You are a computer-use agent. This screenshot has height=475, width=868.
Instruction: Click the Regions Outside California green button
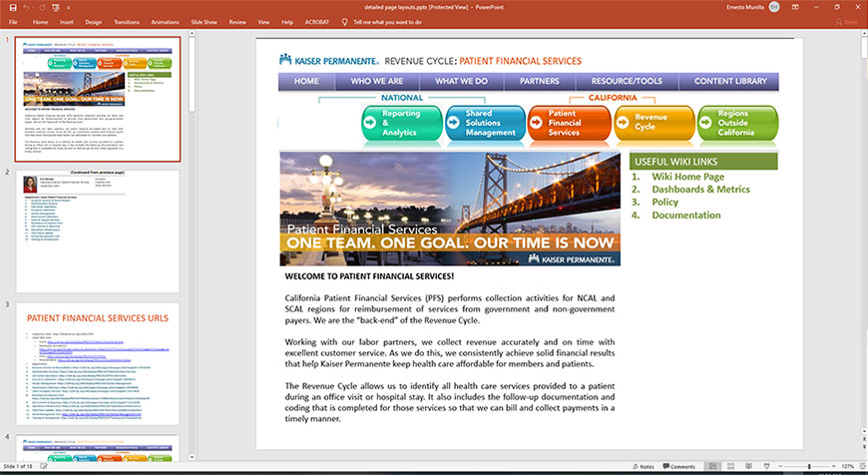738,123
